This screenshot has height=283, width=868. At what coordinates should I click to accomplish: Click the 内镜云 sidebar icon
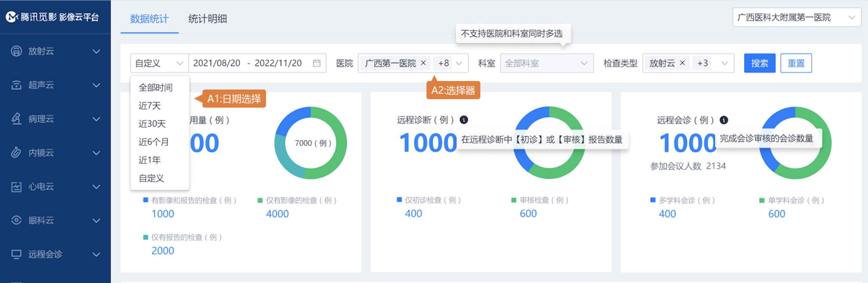pyautogui.click(x=16, y=153)
